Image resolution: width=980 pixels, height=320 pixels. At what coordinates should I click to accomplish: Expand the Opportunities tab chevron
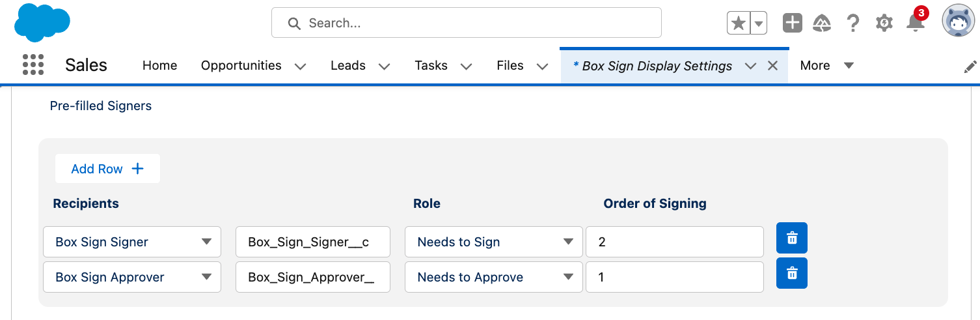pyautogui.click(x=300, y=66)
